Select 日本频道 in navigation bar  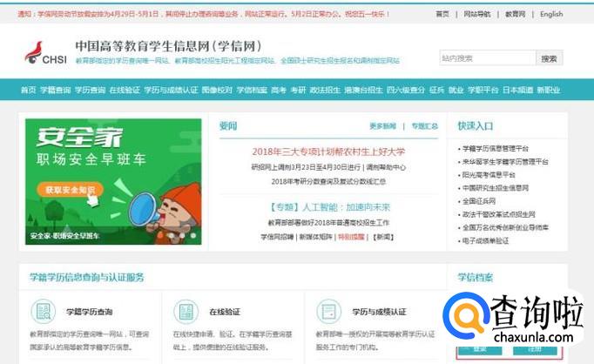pos(518,90)
